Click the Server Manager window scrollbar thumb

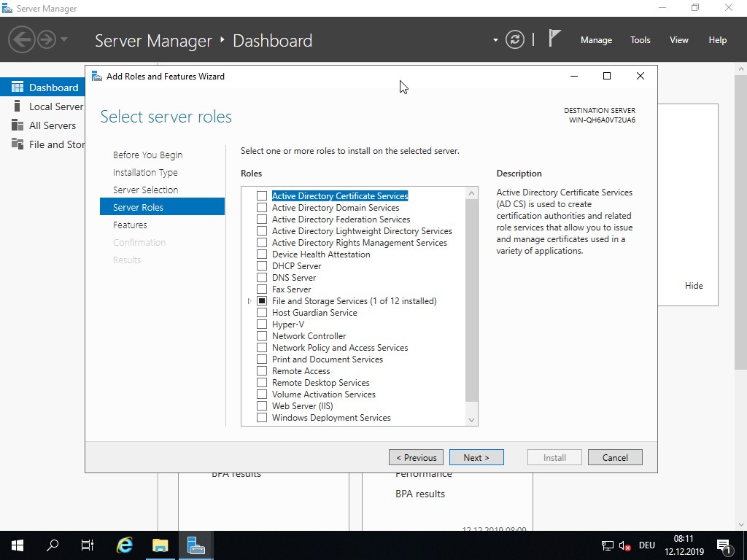point(741,222)
